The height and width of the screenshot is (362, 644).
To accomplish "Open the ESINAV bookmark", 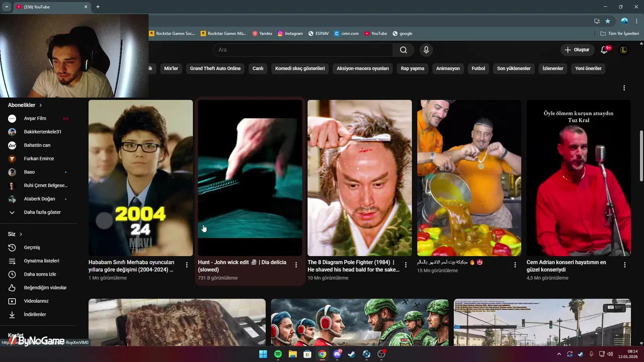I will pos(318,34).
